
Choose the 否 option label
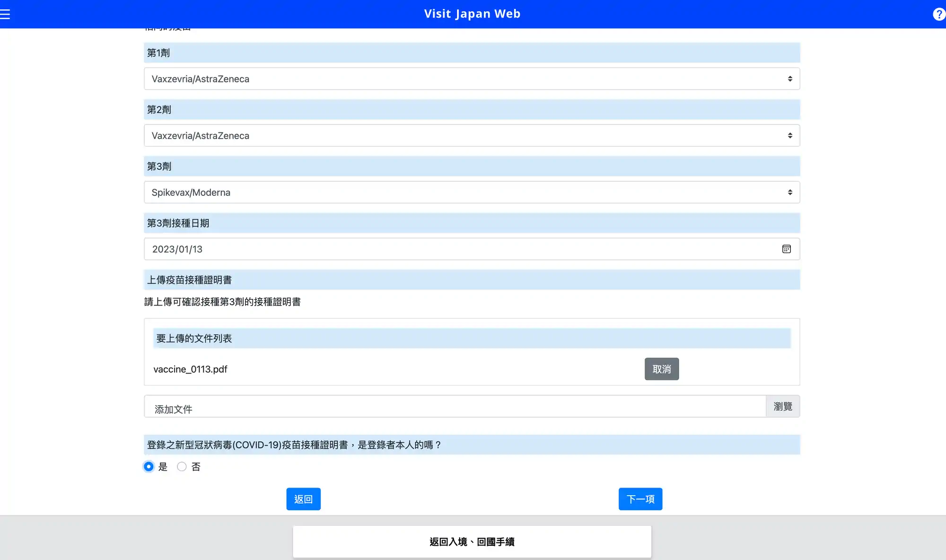click(196, 467)
